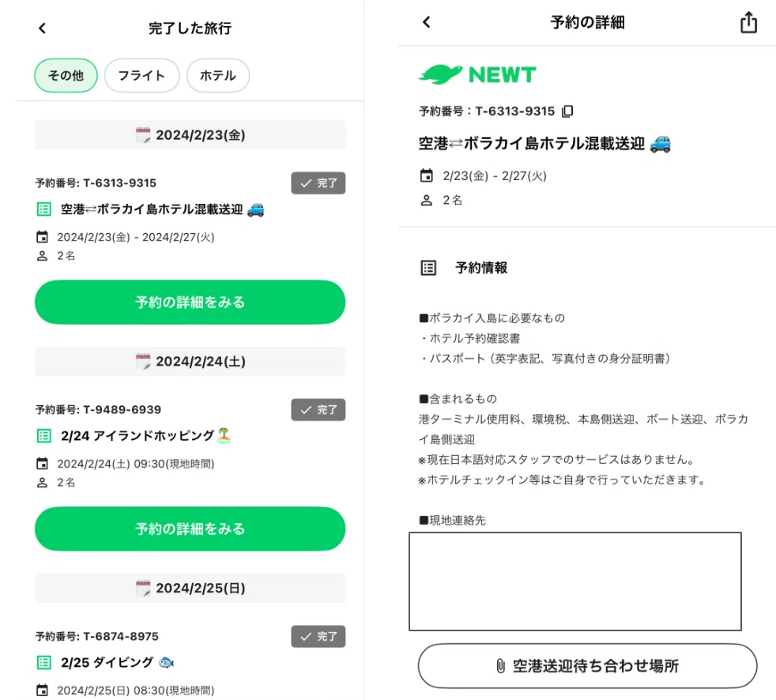Click the empty 現地連絡先 box
The height and width of the screenshot is (700, 776).
pos(575,581)
